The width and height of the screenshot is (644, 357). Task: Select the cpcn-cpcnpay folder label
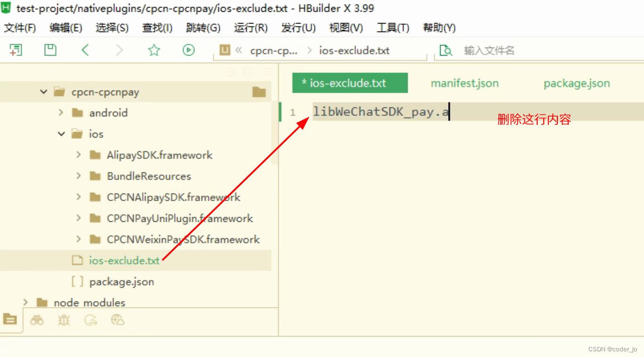pyautogui.click(x=105, y=92)
